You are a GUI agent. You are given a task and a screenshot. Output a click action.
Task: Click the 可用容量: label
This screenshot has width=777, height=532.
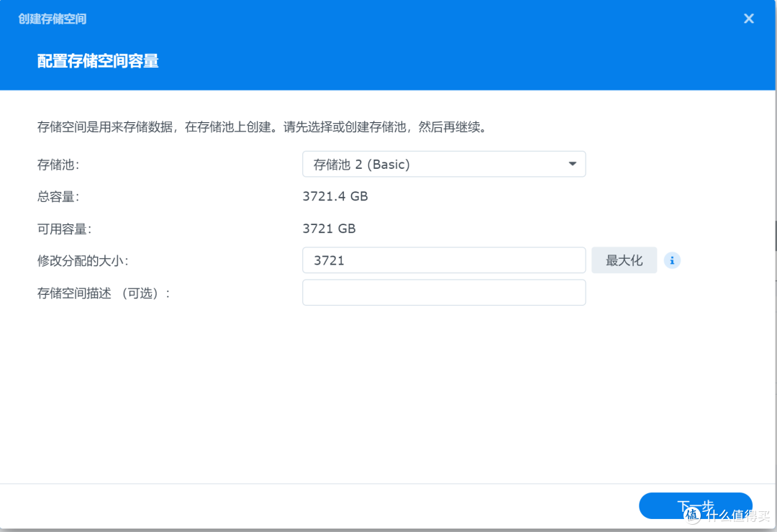[64, 229]
